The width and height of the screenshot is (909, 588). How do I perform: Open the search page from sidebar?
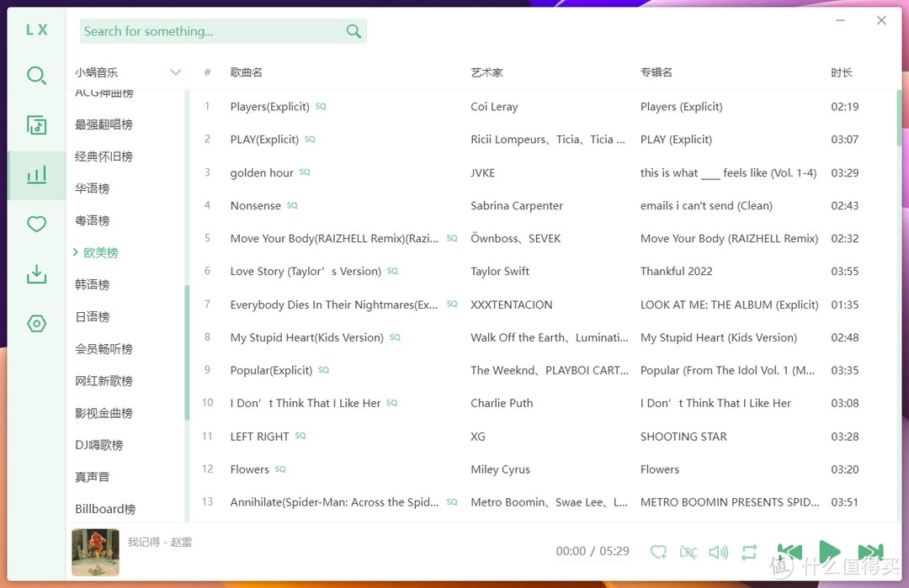(x=36, y=77)
